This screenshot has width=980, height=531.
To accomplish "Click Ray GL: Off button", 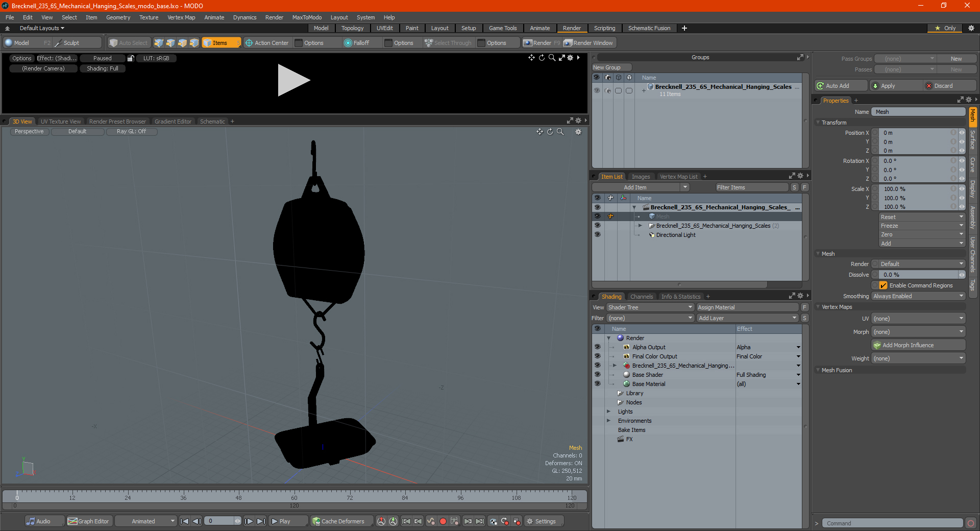I will [x=131, y=131].
